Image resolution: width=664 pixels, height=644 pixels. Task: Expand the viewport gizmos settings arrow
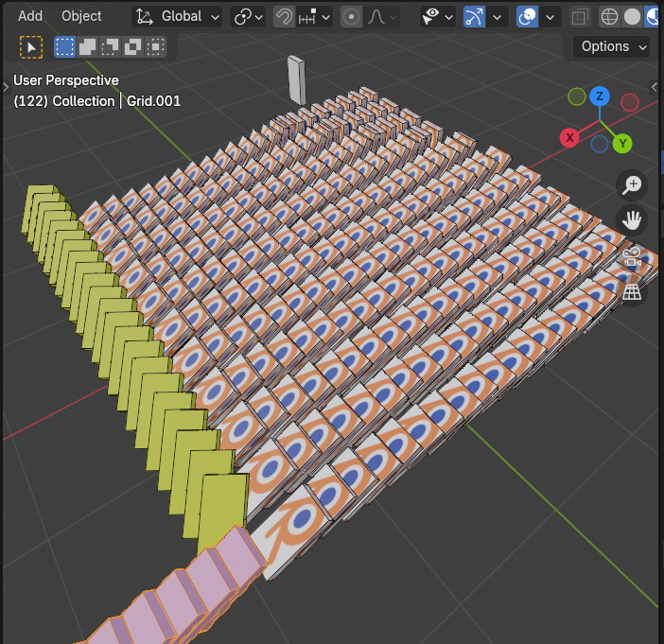tap(498, 17)
